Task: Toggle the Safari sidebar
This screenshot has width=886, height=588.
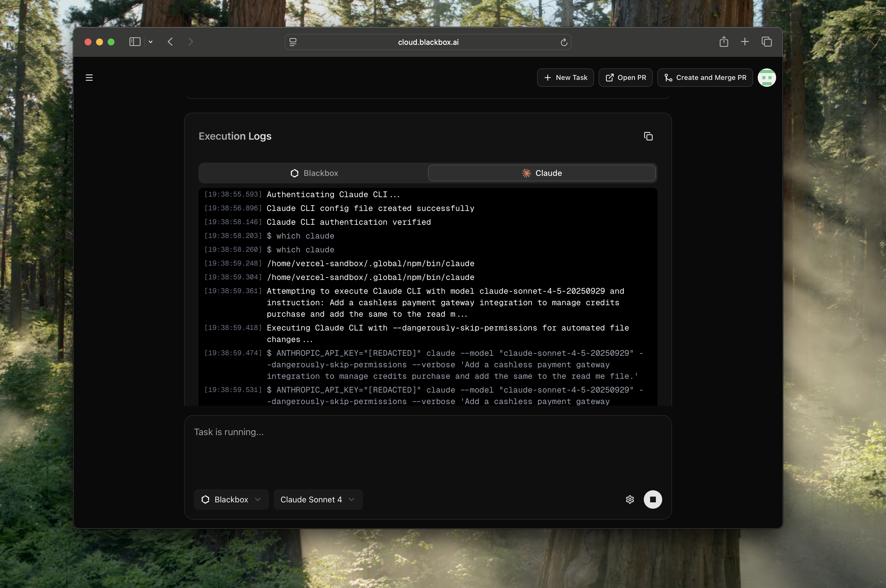Action: [x=135, y=42]
